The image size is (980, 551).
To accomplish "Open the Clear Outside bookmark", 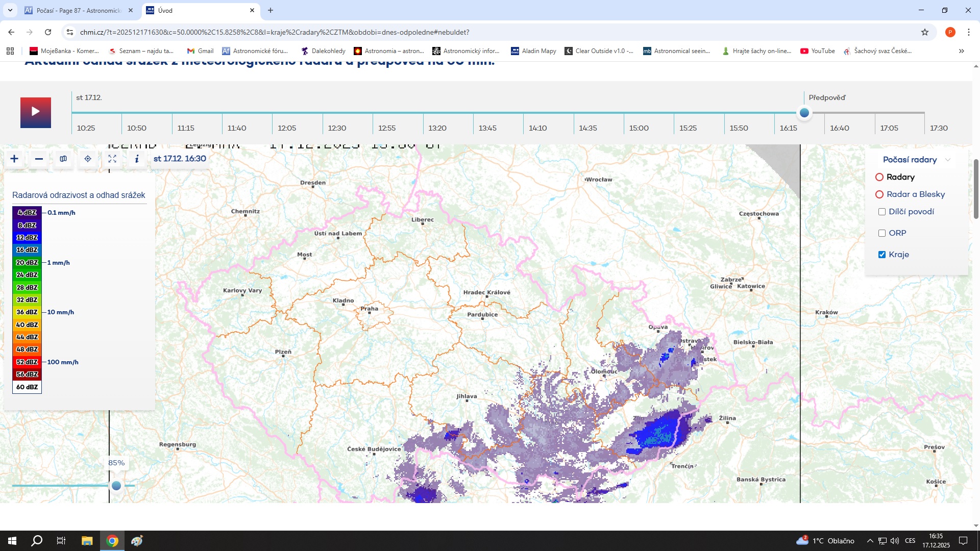I will [599, 51].
